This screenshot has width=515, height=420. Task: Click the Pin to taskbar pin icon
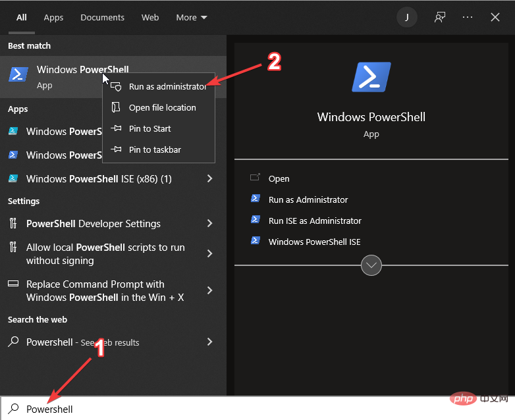click(116, 149)
